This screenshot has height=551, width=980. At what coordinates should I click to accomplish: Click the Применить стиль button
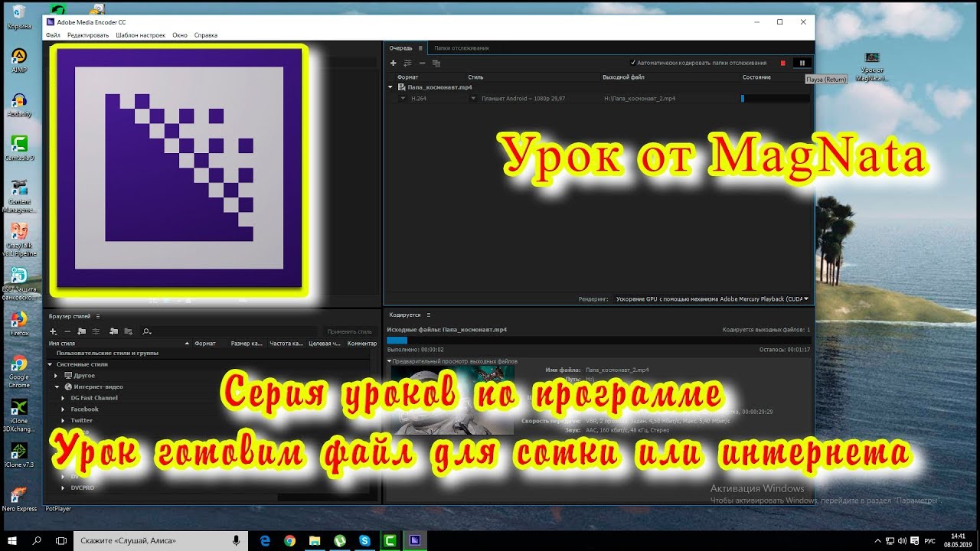point(350,331)
